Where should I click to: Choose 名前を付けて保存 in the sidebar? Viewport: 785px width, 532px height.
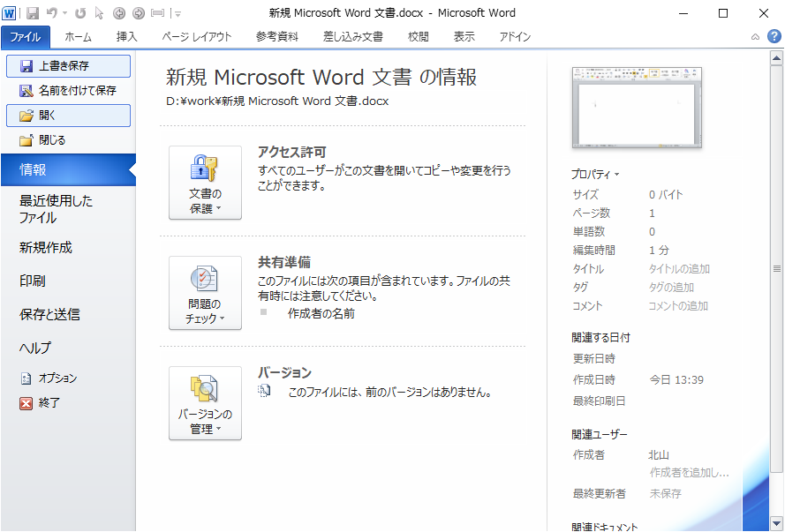(x=69, y=91)
